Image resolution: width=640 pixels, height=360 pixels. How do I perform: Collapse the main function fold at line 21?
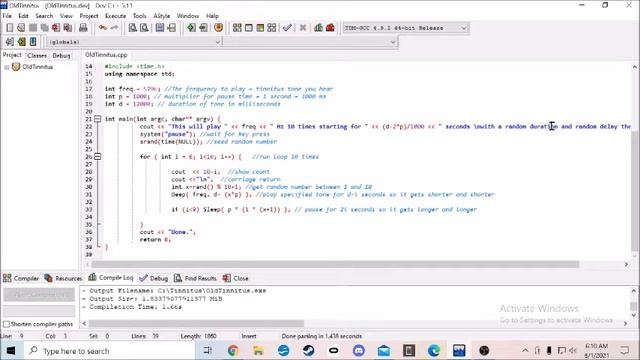tap(97, 119)
